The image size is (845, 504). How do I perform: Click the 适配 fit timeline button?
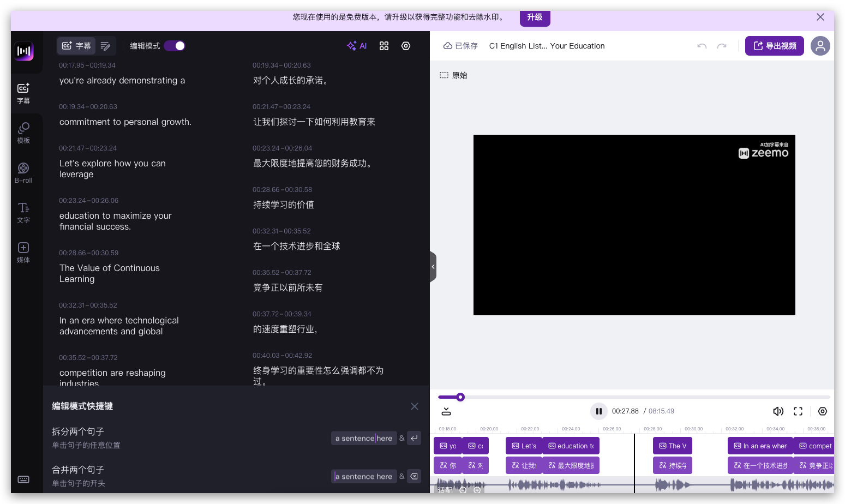pyautogui.click(x=445, y=490)
